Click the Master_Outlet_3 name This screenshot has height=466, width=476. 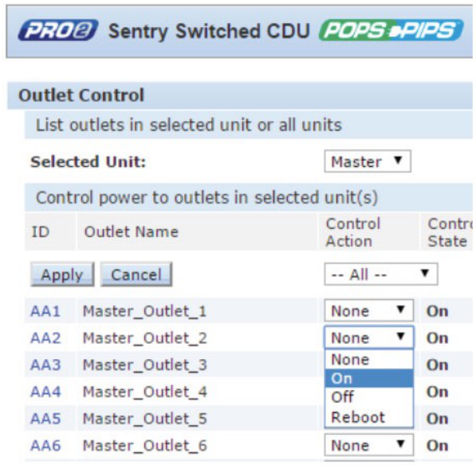tap(145, 365)
